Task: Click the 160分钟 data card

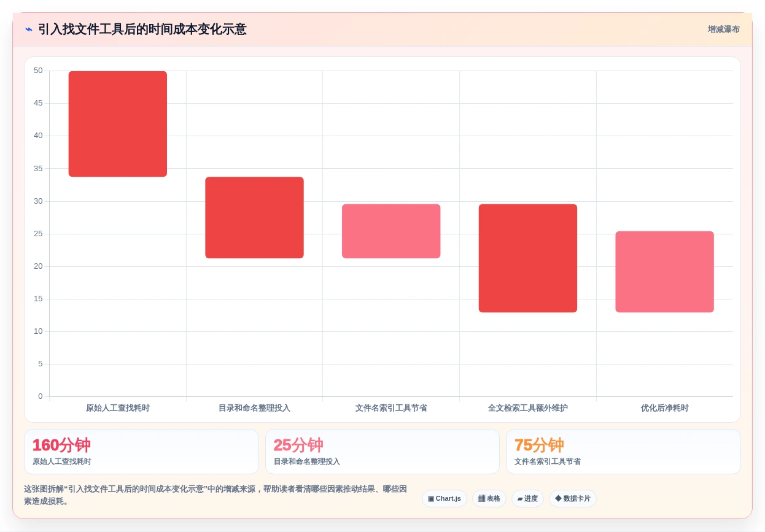Action: (x=141, y=452)
